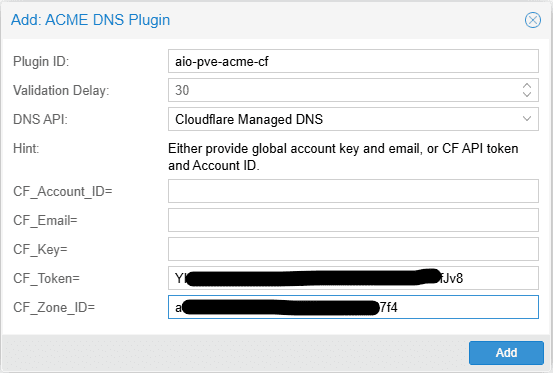Click the 'CF_Token=' label
The image size is (553, 373).
click(x=46, y=278)
